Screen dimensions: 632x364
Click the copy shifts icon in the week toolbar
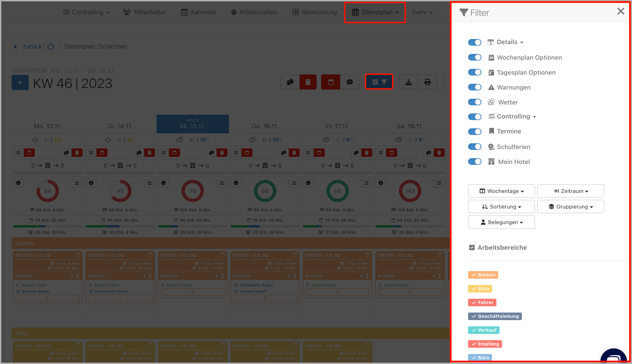[x=290, y=82]
